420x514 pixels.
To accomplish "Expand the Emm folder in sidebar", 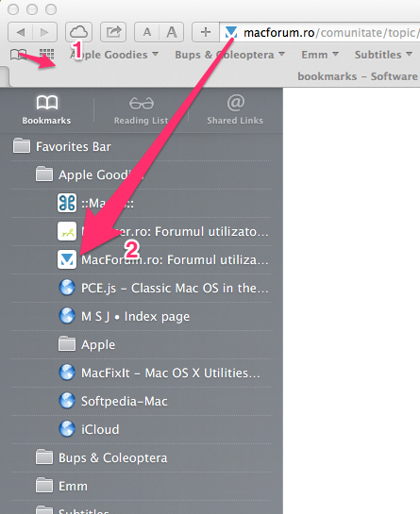I will [141, 486].
